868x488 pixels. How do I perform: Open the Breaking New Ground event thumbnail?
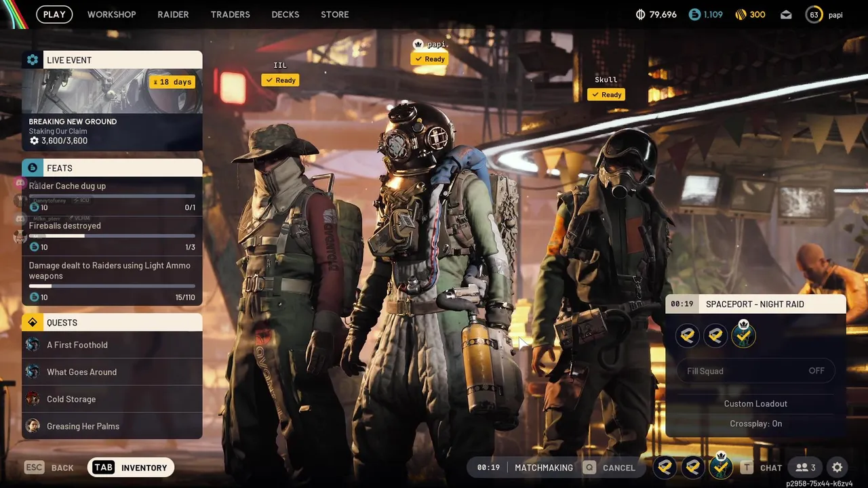(x=112, y=91)
